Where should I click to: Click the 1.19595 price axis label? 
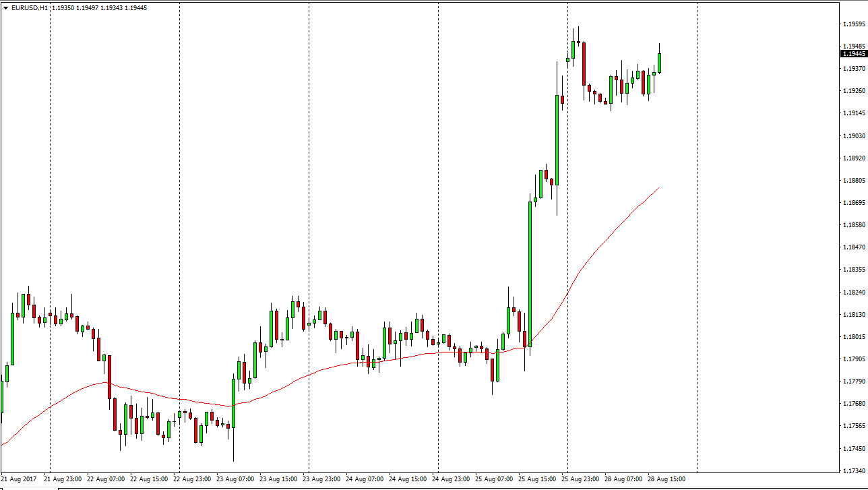[x=853, y=24]
